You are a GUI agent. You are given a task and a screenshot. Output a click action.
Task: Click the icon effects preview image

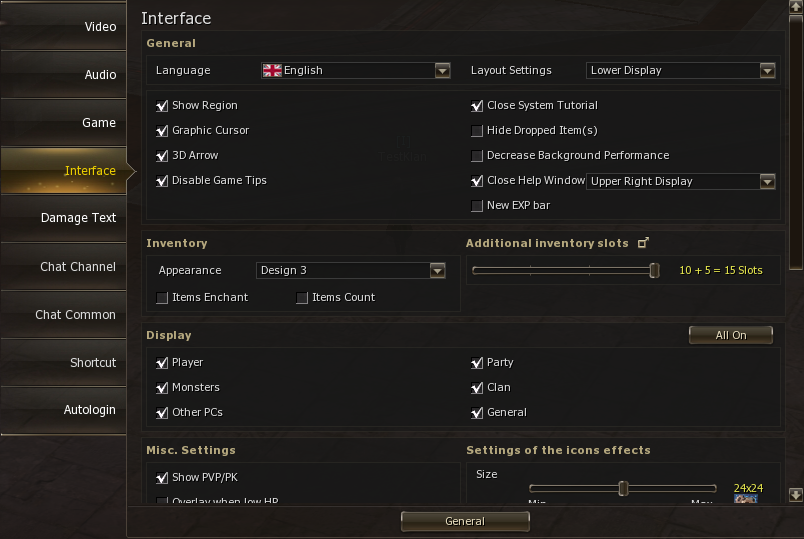click(x=745, y=498)
